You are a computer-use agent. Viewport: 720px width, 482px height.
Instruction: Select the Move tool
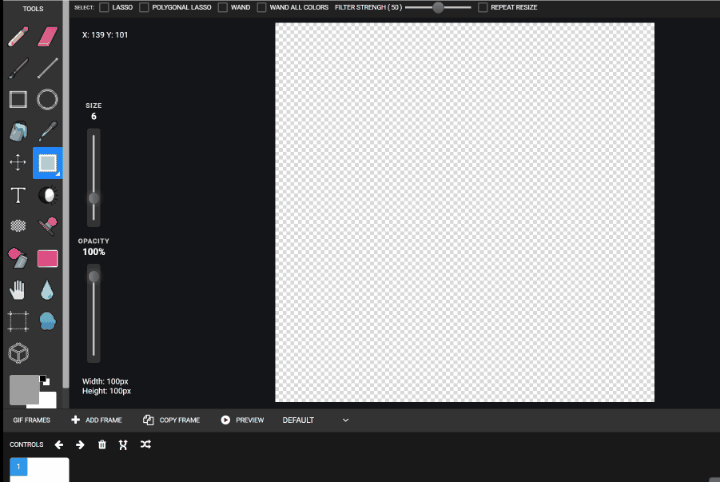[x=18, y=163]
